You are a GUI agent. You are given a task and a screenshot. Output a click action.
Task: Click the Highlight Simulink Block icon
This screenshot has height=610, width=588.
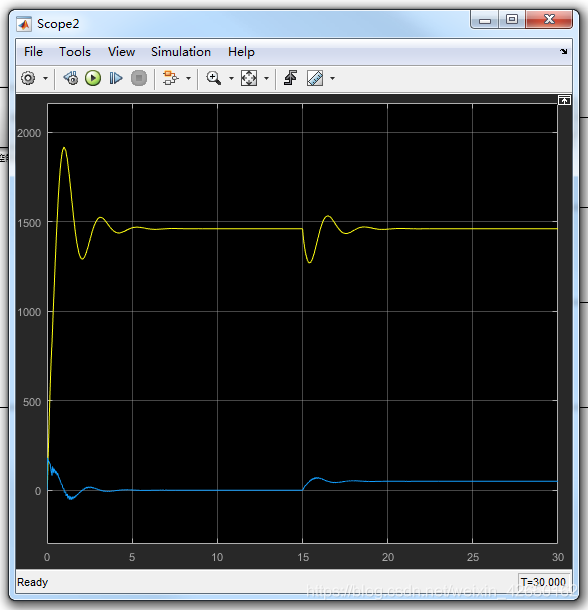170,78
